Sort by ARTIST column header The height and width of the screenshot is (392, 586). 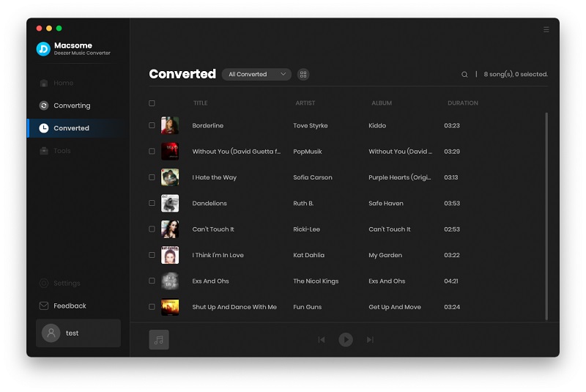point(305,103)
